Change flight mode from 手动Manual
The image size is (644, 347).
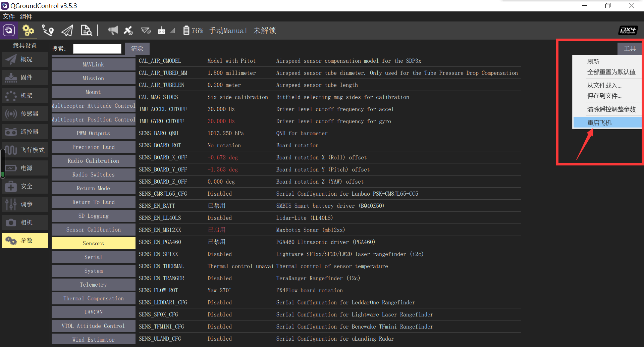(228, 31)
